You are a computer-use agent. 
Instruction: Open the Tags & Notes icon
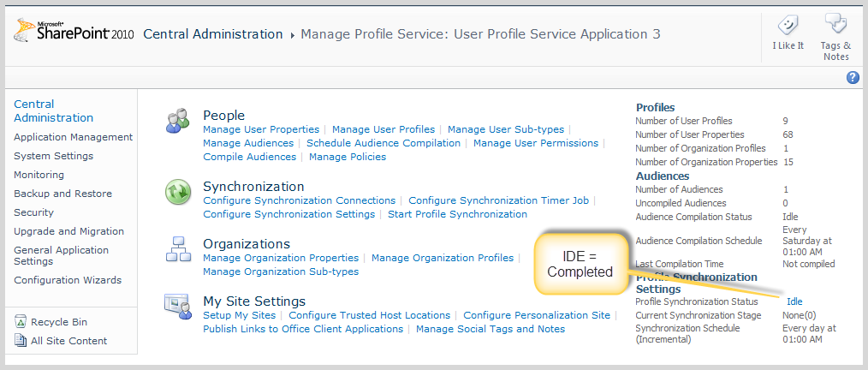point(835,24)
